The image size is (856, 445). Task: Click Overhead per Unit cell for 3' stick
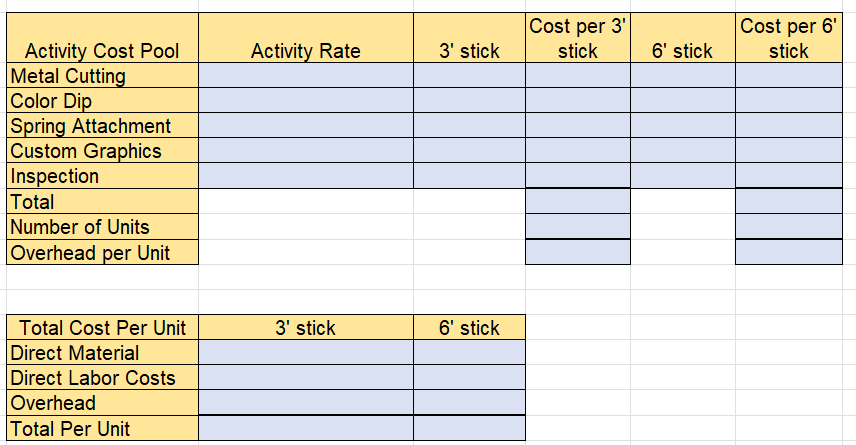coord(578,252)
